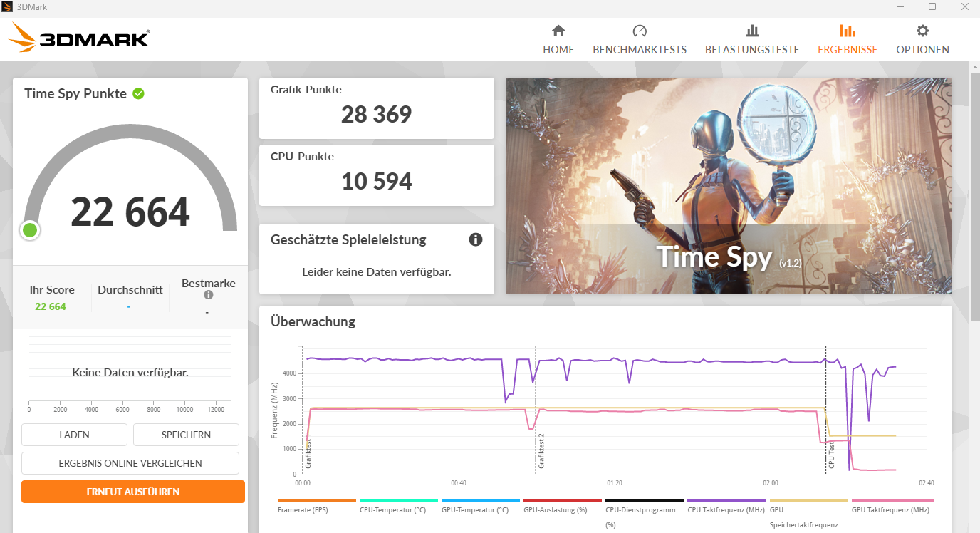Click ERGEBNIS ONLINE VERGLEICHEN button
Image resolution: width=980 pixels, height=533 pixels.
click(x=130, y=463)
